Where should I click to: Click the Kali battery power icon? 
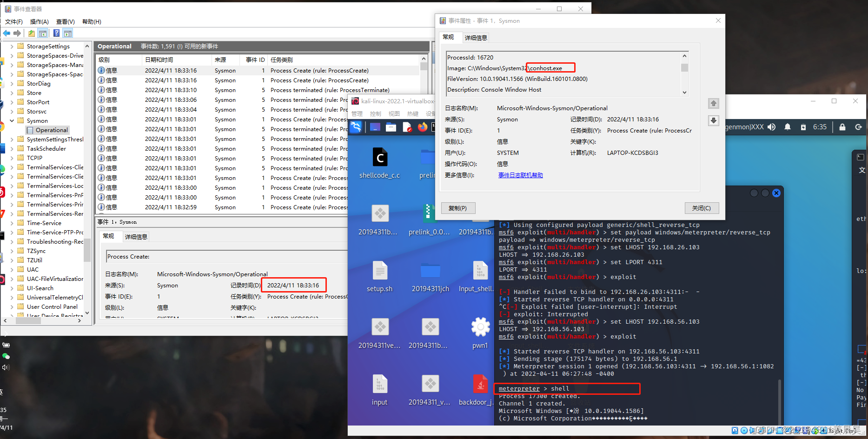(x=803, y=127)
